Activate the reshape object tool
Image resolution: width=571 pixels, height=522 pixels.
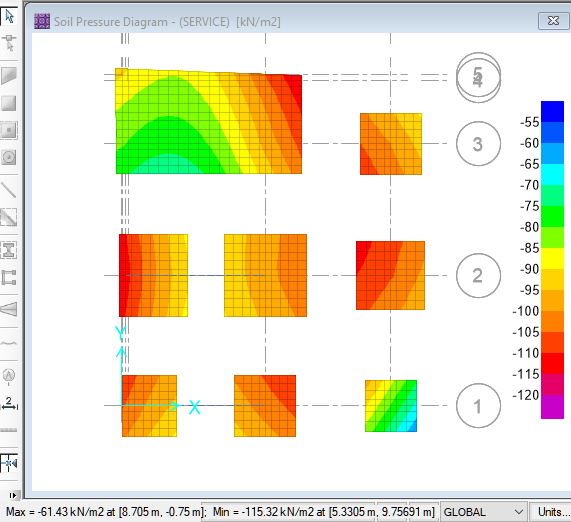click(x=9, y=43)
